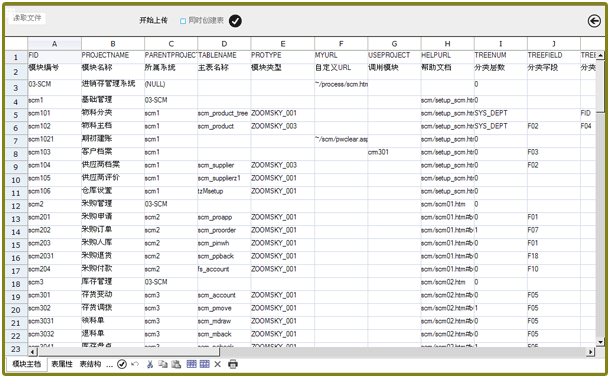Click the horizontal scrollbar thumb
Screen dimensions: 610x378
tap(129, 352)
